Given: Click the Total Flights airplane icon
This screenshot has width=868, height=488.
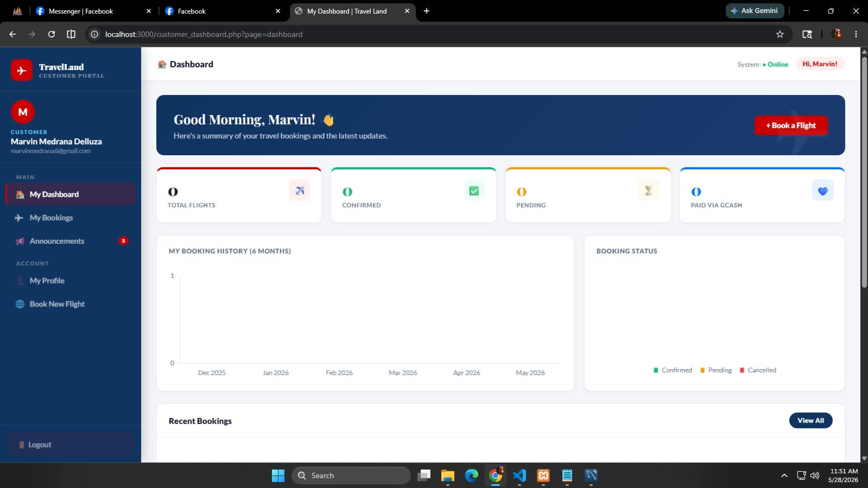Looking at the screenshot, I should point(300,191).
